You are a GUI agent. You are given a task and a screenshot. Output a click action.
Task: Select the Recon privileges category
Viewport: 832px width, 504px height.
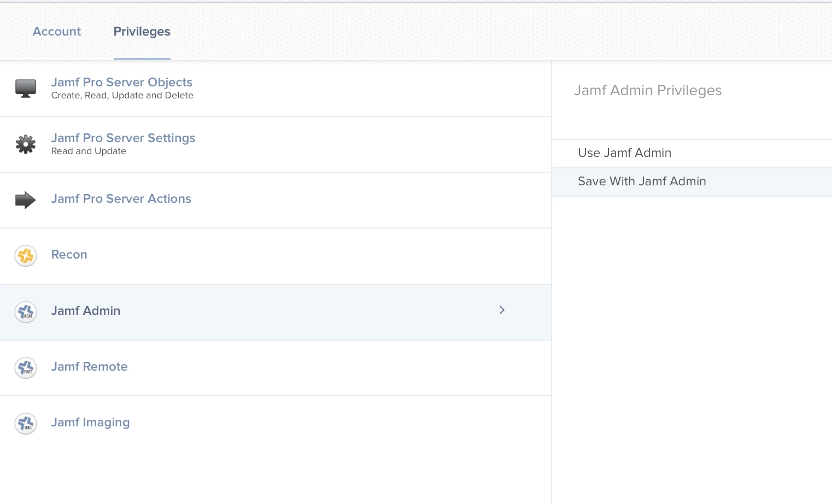coord(276,256)
